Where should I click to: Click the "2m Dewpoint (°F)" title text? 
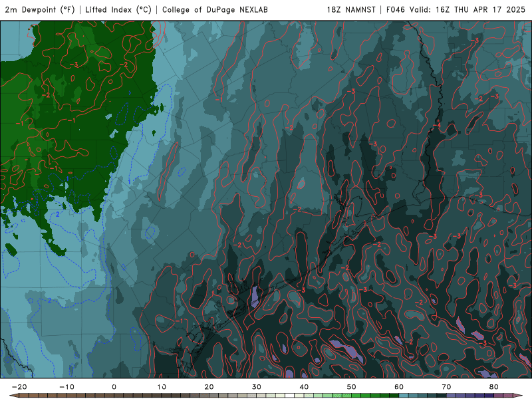click(40, 10)
